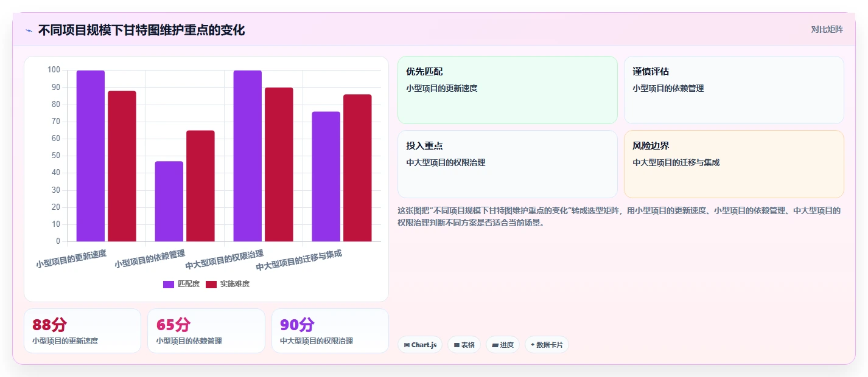This screenshot has height=377, width=868.
Task: Click x-axis label 中大型项目的迁移与集成
Action: [298, 261]
